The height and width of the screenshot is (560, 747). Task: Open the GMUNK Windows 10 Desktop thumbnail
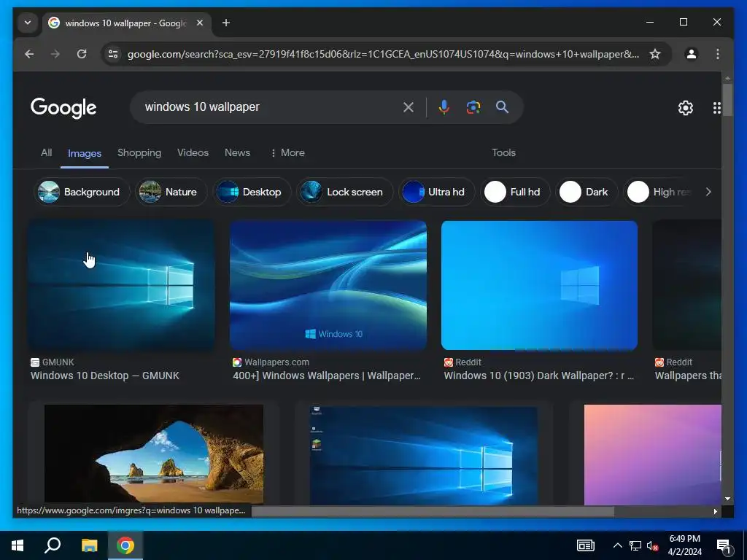122,285
